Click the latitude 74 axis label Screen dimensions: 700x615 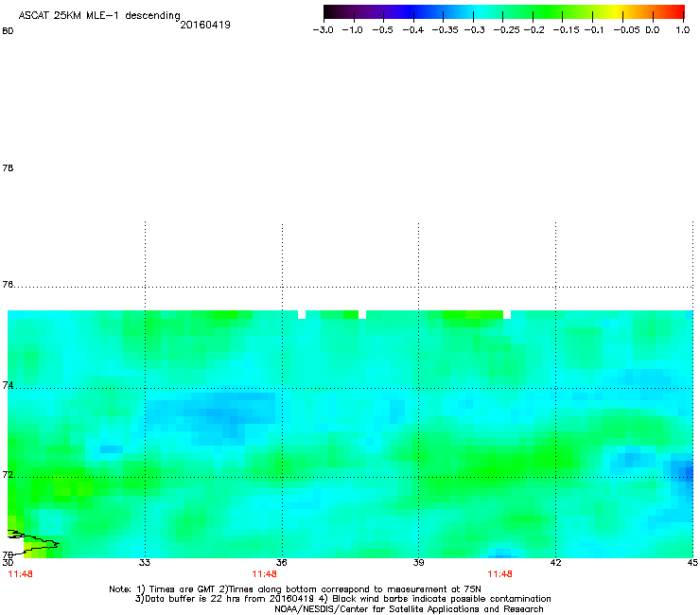click(x=8, y=385)
